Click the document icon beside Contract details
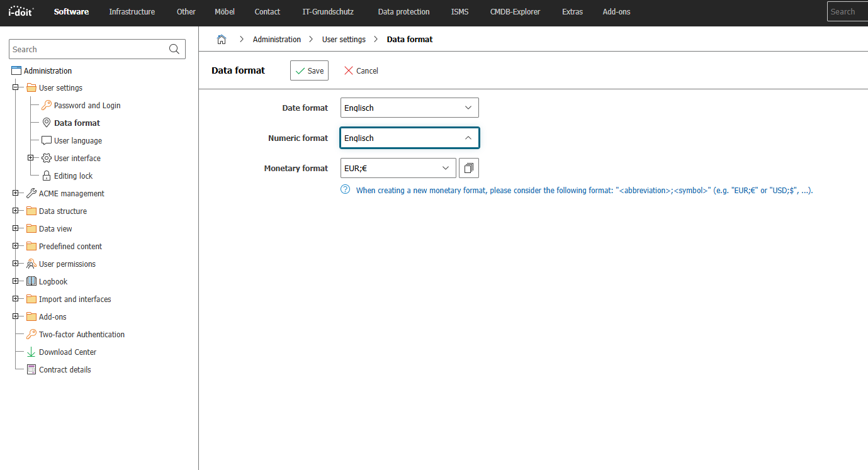 point(31,370)
